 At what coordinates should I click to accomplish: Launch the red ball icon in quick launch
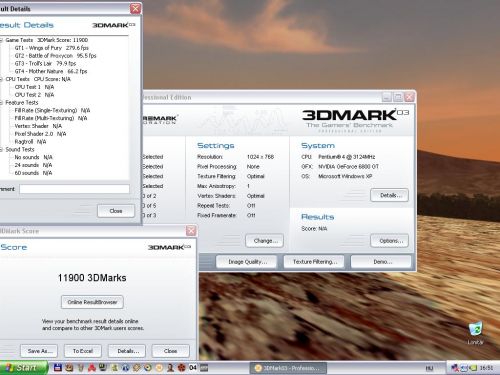[x=181, y=368]
